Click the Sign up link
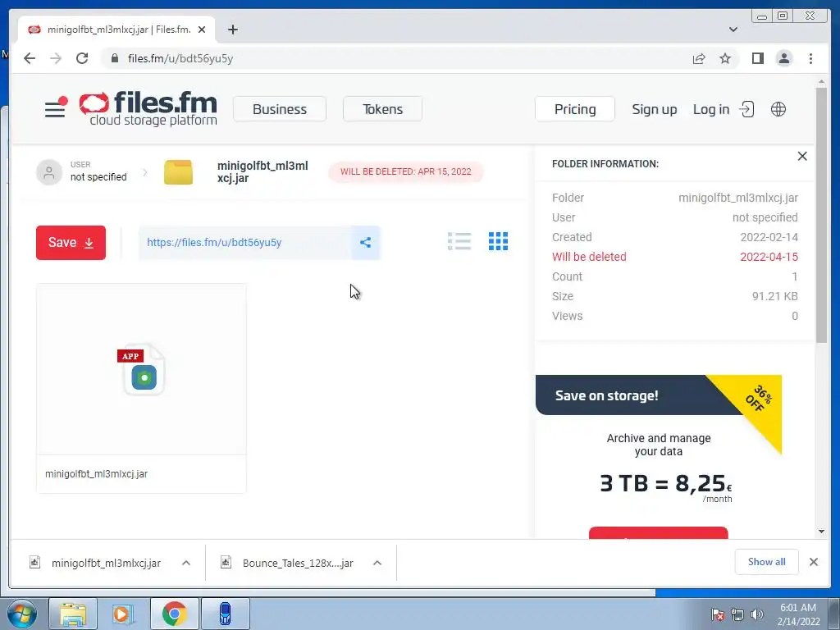Viewport: 840px width, 630px height. click(x=654, y=109)
